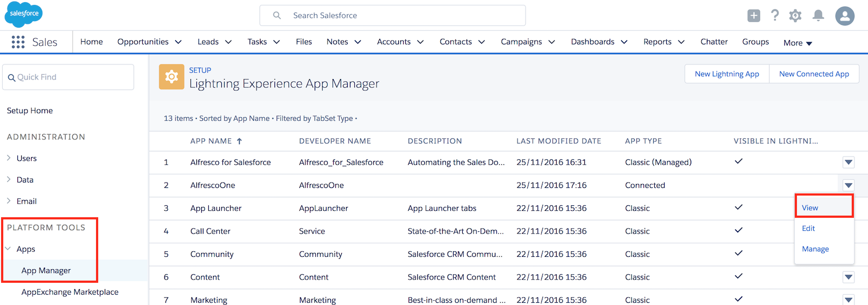The height and width of the screenshot is (305, 868).
Task: Click the New Connected App button
Action: (814, 74)
